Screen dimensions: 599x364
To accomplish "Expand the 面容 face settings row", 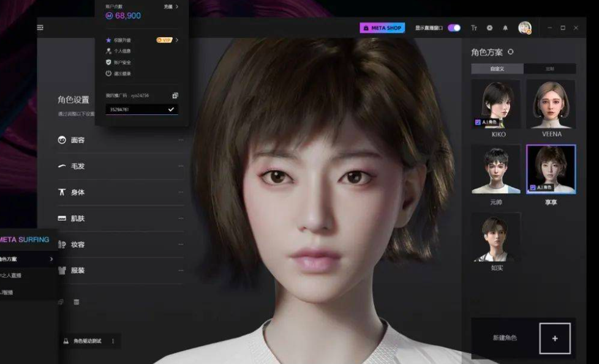I will coord(120,140).
